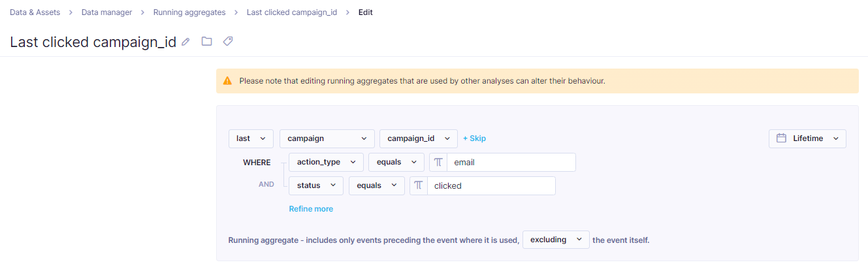Open the 'action_type' attribute dropdown
The image size is (868, 271).
pyautogui.click(x=326, y=162)
